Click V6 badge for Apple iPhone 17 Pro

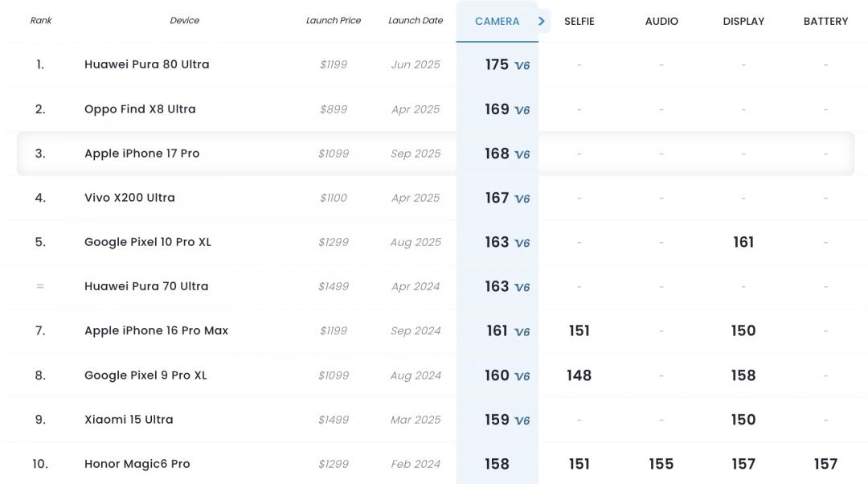(522, 154)
